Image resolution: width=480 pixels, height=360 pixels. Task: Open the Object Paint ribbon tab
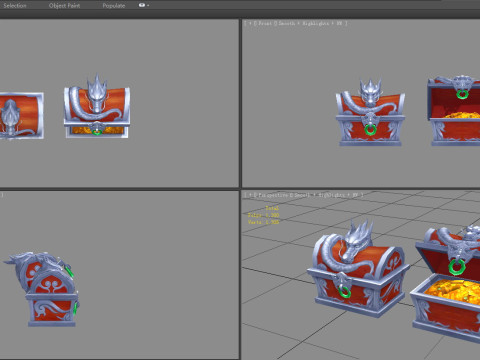click(x=64, y=6)
